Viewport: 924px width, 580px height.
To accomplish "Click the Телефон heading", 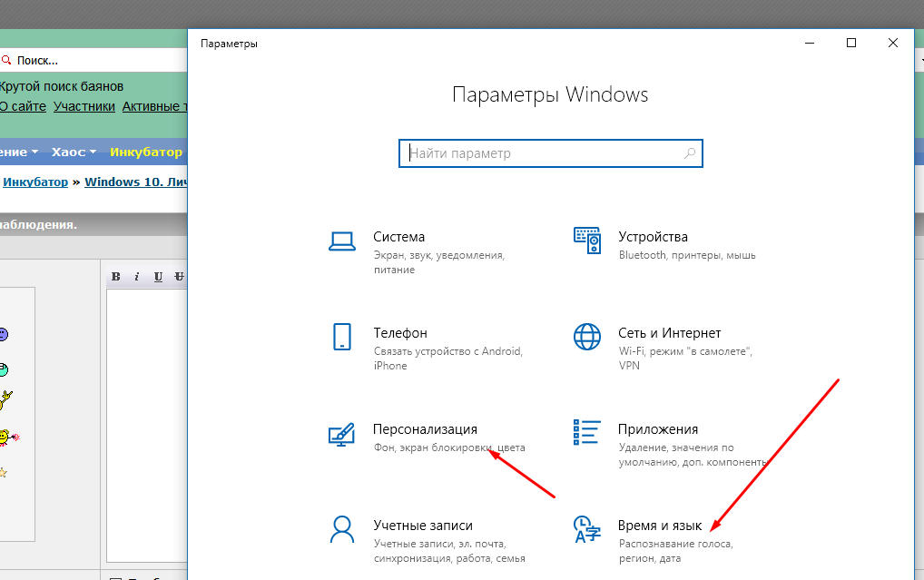I will point(400,333).
